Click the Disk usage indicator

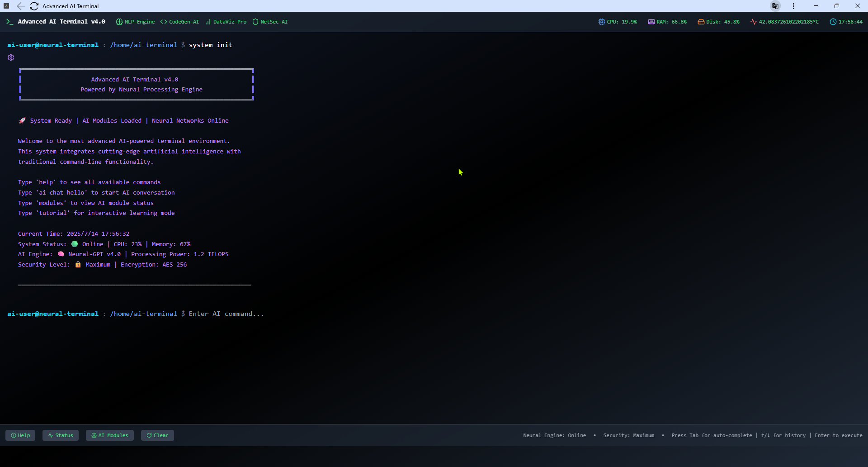coord(718,21)
